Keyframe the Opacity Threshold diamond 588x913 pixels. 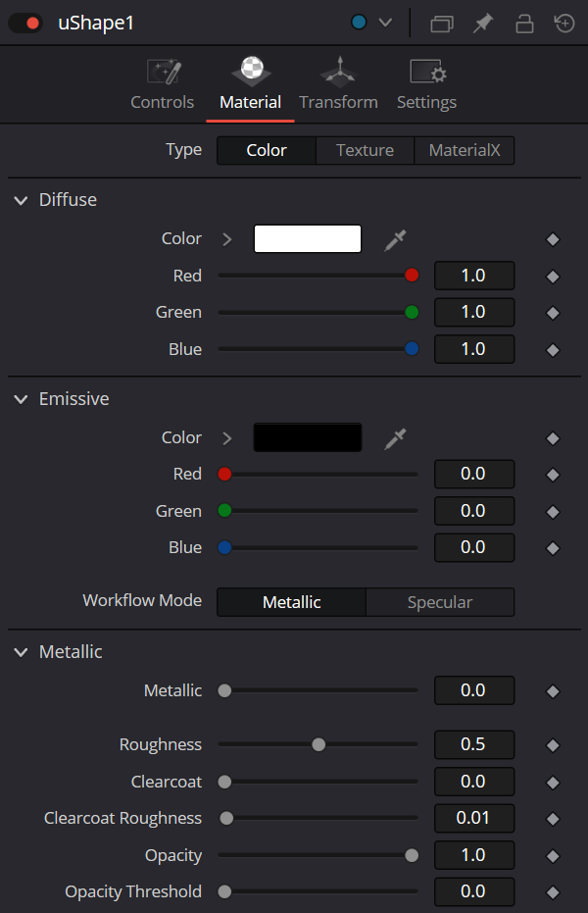coord(553,892)
